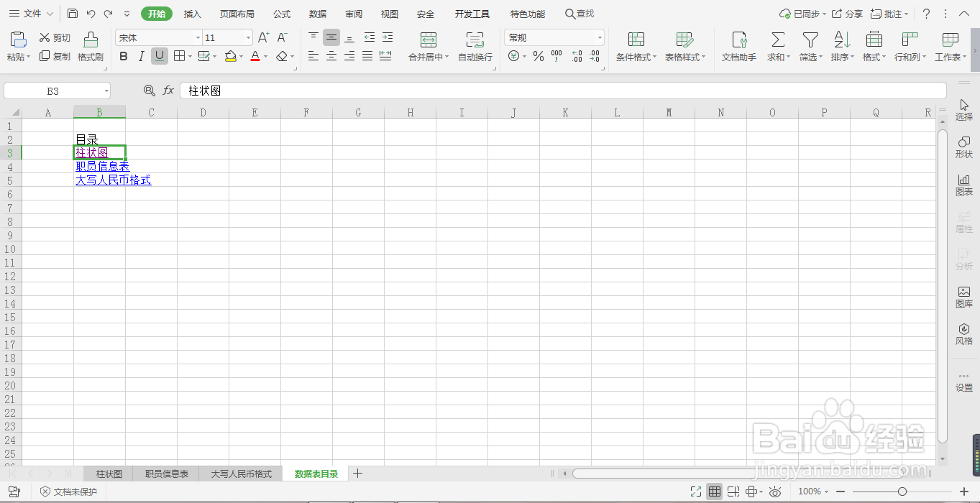Open the Worksheet 工作表 menu
The image size is (980, 503).
click(x=951, y=47)
